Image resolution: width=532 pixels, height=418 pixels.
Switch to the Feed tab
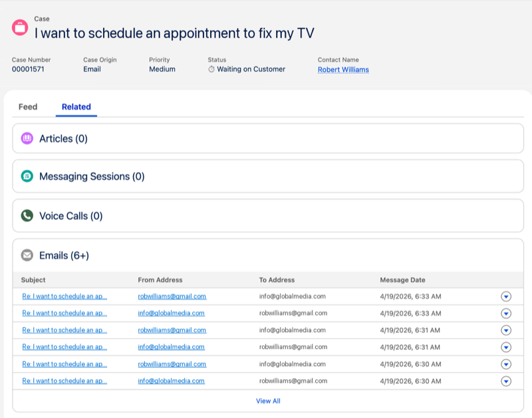(x=28, y=107)
